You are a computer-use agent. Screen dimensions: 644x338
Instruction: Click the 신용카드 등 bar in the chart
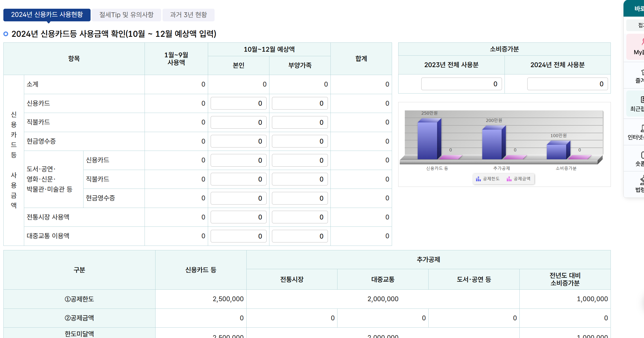[x=429, y=138]
